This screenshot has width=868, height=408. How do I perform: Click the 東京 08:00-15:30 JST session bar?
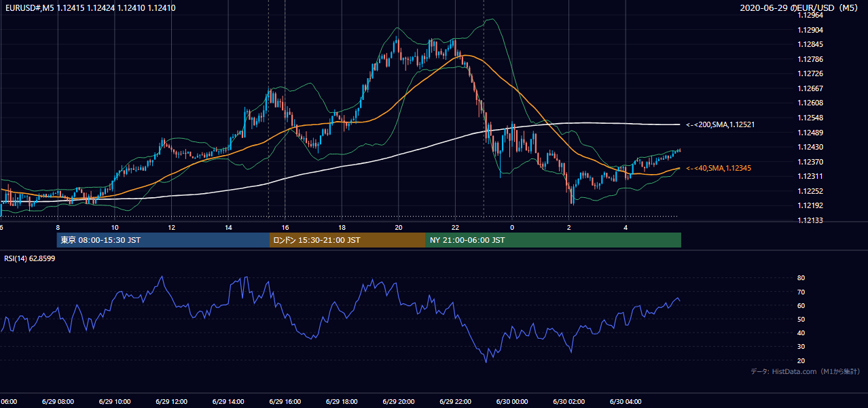pos(164,240)
